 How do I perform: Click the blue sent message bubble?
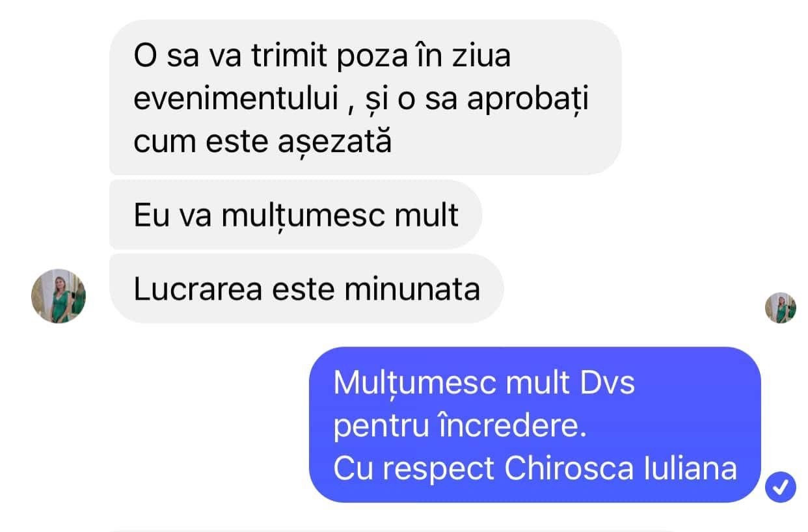pos(535,425)
